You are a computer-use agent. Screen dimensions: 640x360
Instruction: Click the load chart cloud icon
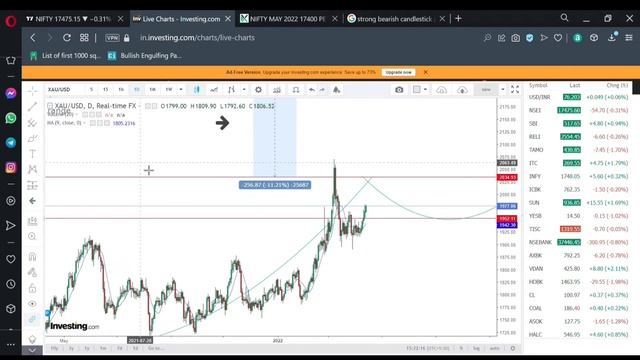point(462,90)
